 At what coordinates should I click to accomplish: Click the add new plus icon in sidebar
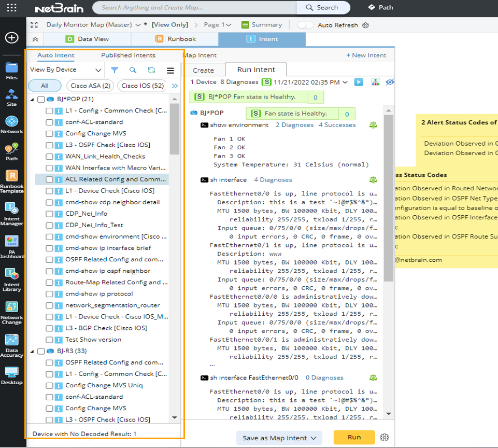click(x=12, y=38)
